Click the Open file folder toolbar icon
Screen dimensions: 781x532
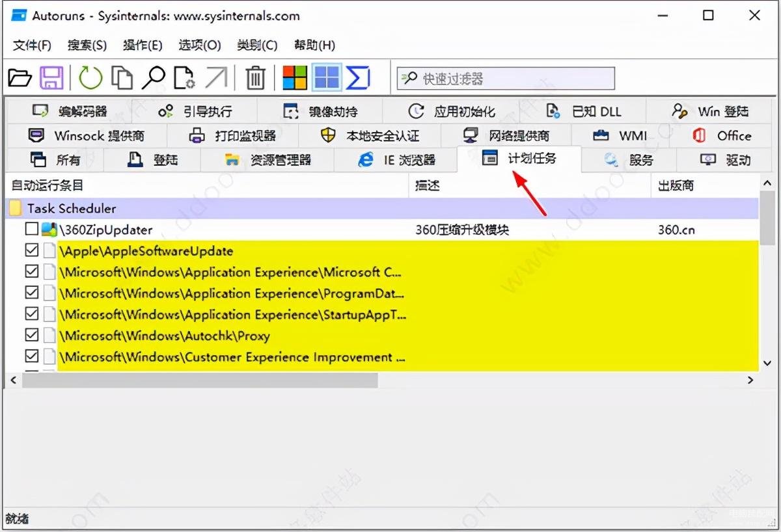tap(20, 79)
